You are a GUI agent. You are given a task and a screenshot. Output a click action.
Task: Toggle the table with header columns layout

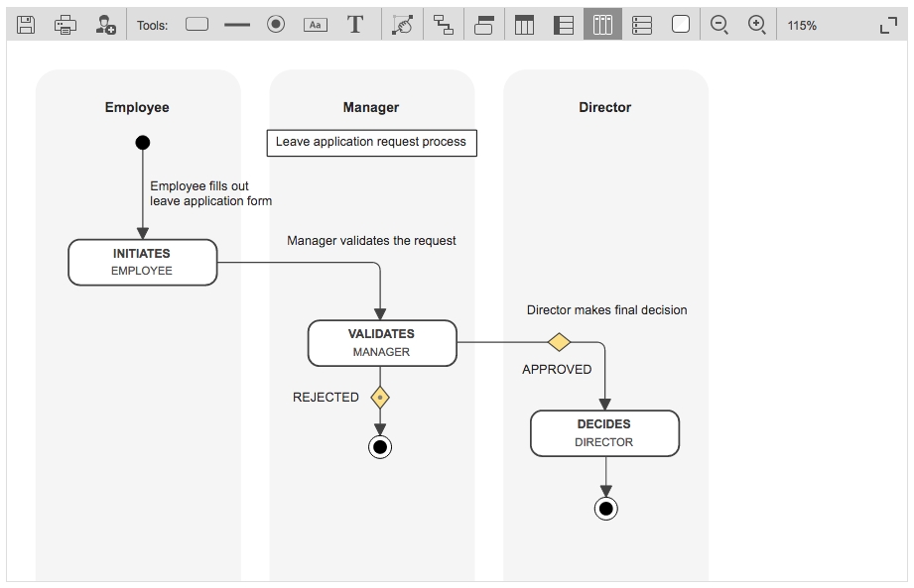click(524, 25)
